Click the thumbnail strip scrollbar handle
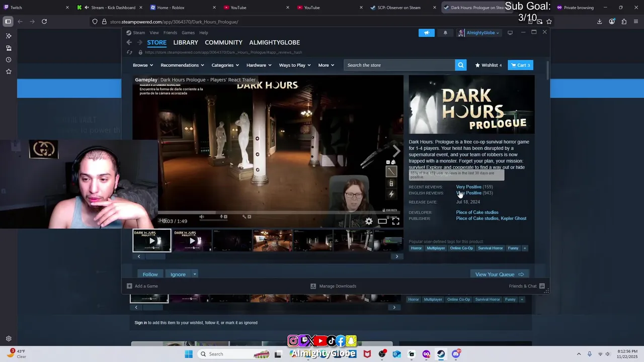Screen dimensions: 644x362 [155, 256]
